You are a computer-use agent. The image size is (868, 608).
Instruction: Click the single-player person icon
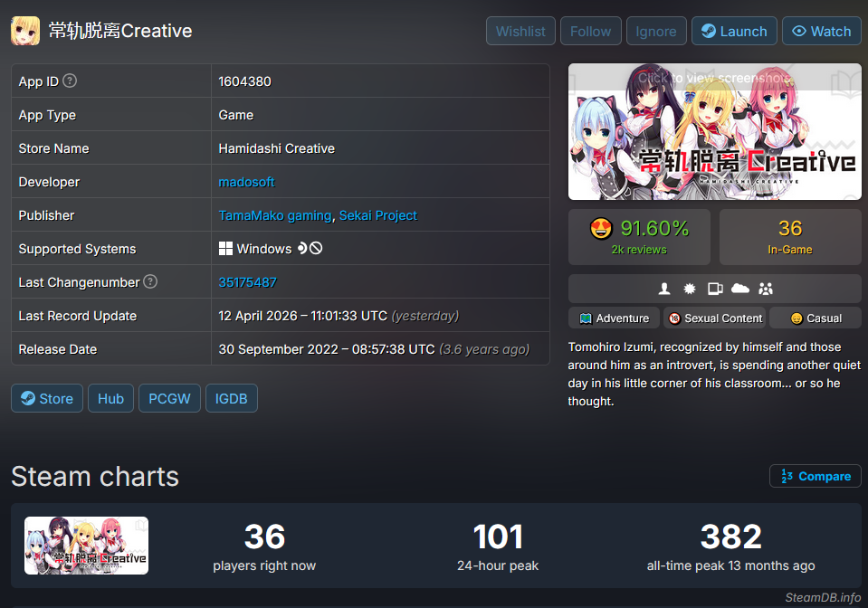(664, 289)
